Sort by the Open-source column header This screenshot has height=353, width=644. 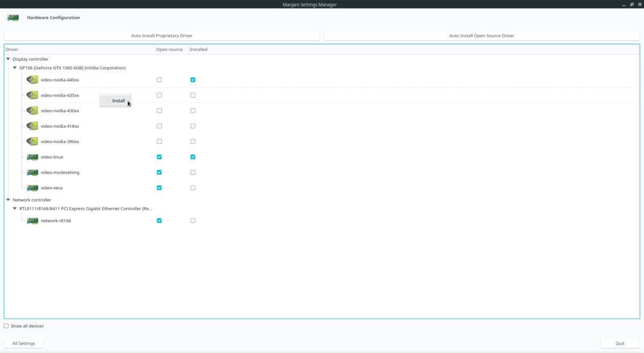[x=169, y=49]
